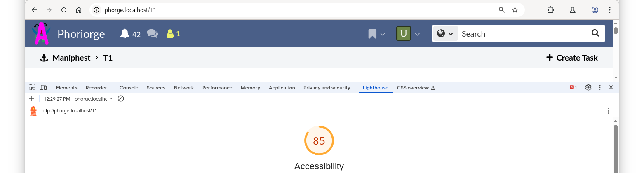Click the Phoriorge logo image
The image size is (644, 173).
coord(42,33)
